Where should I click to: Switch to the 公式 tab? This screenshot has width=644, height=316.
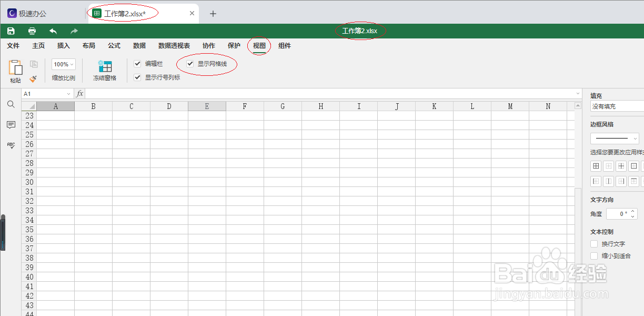click(114, 46)
